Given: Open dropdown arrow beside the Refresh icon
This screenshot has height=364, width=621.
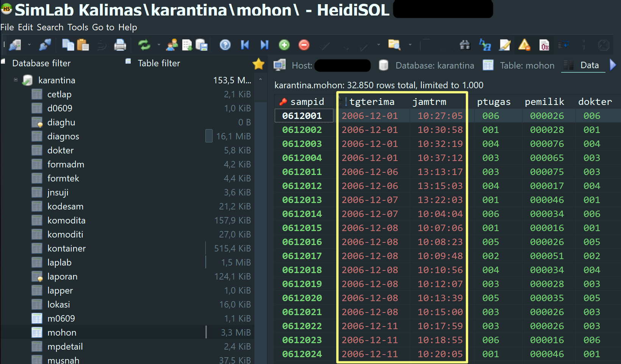Looking at the screenshot, I should pos(159,45).
